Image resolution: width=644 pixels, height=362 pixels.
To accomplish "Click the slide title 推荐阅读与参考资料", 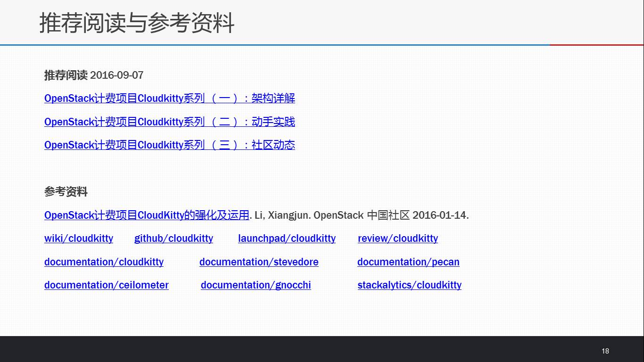I will 137,23.
